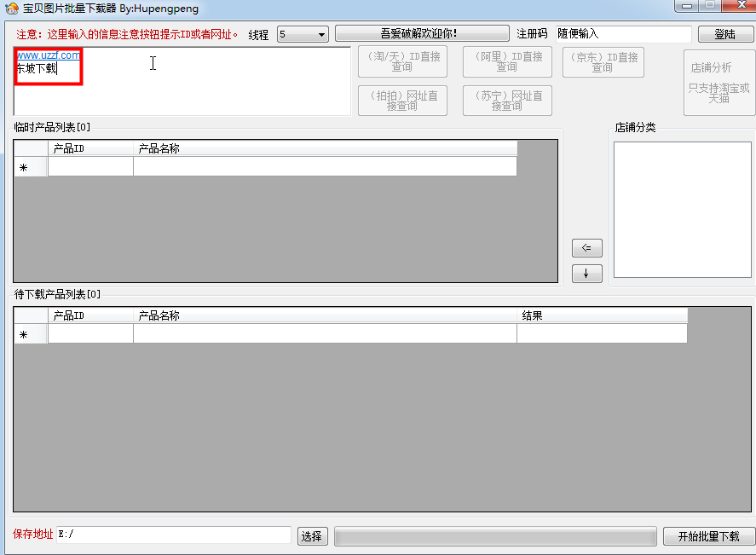Click the 保存地址 path field showing E:/
Image resolution: width=756 pixels, height=555 pixels.
click(174, 535)
